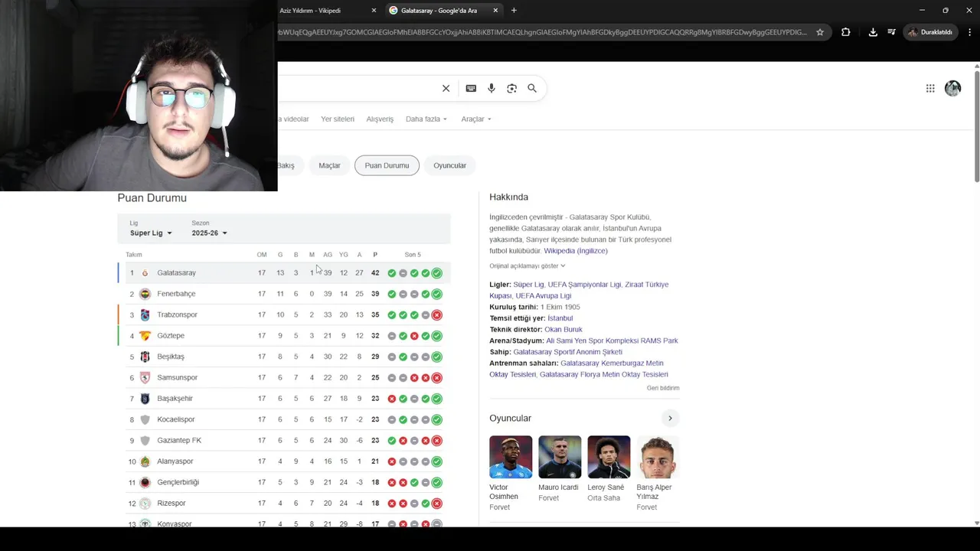The width and height of the screenshot is (980, 551).
Task: Click the Göztepe club crest icon
Action: point(145,336)
